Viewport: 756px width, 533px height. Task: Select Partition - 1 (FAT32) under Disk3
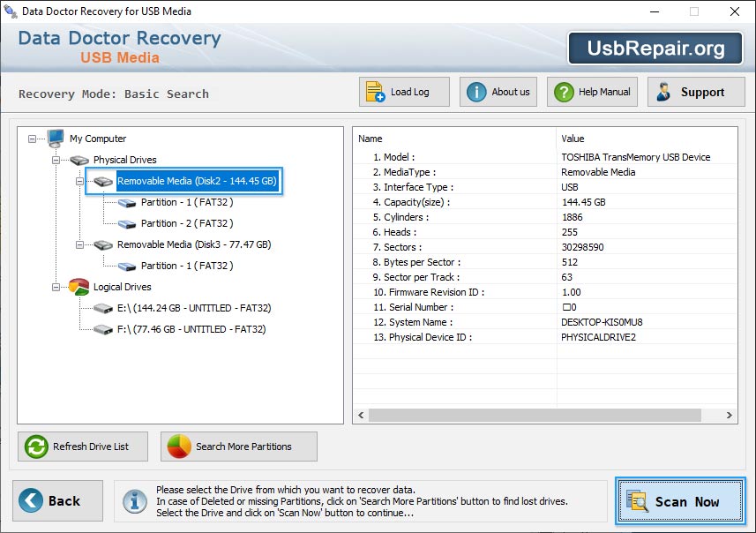(187, 266)
